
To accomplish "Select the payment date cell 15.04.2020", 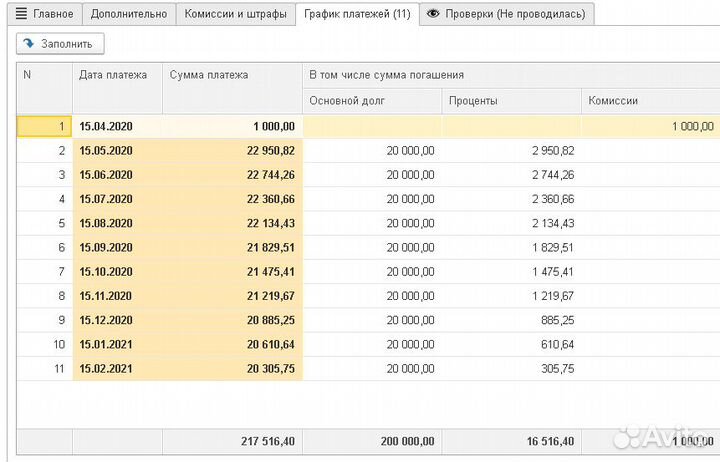I will (116, 126).
